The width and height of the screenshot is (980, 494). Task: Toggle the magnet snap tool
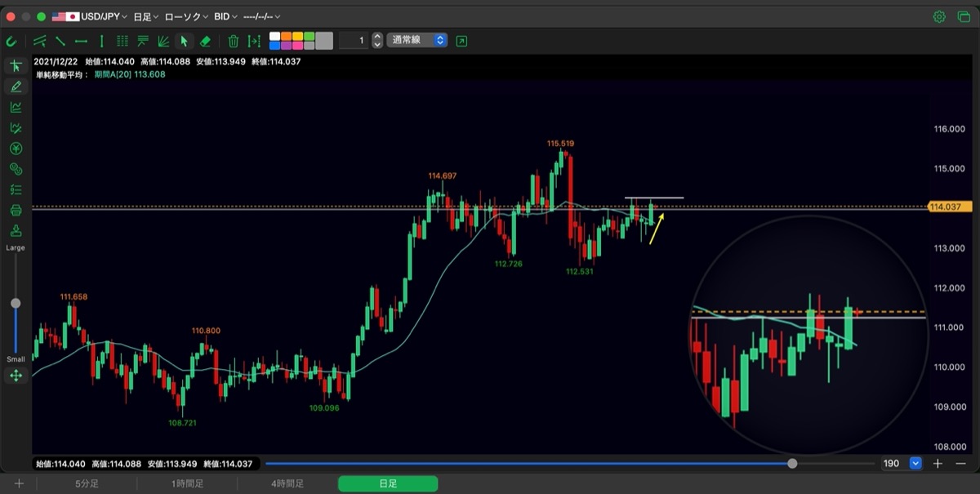pos(11,41)
